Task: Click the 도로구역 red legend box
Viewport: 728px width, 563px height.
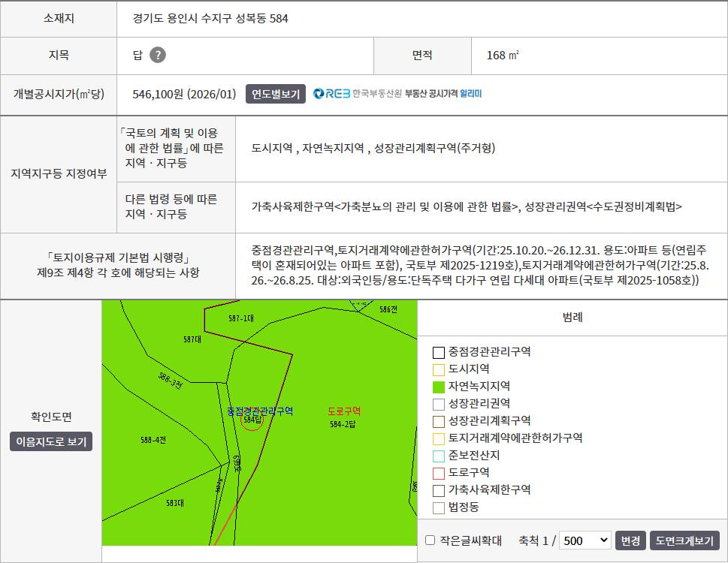Action: [x=438, y=473]
